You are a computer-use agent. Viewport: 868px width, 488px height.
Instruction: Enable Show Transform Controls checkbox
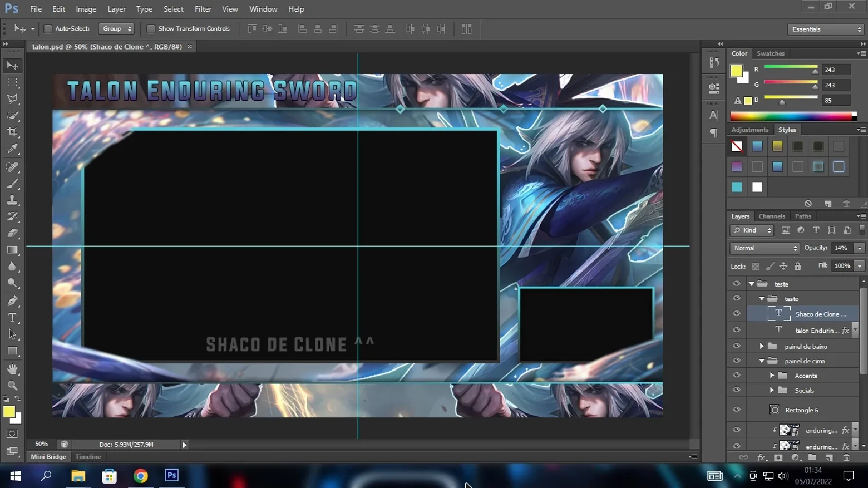coord(151,29)
